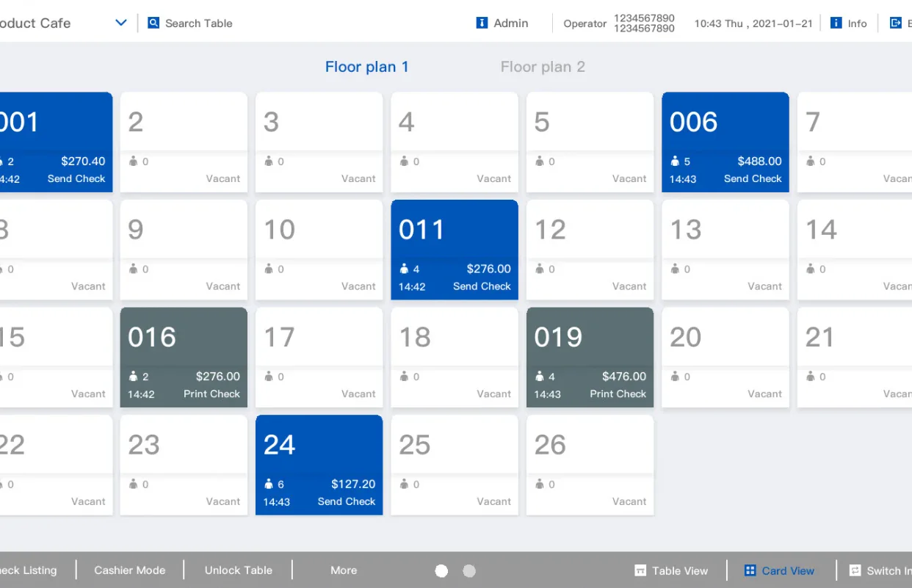Click Send Check on table 006

point(753,178)
